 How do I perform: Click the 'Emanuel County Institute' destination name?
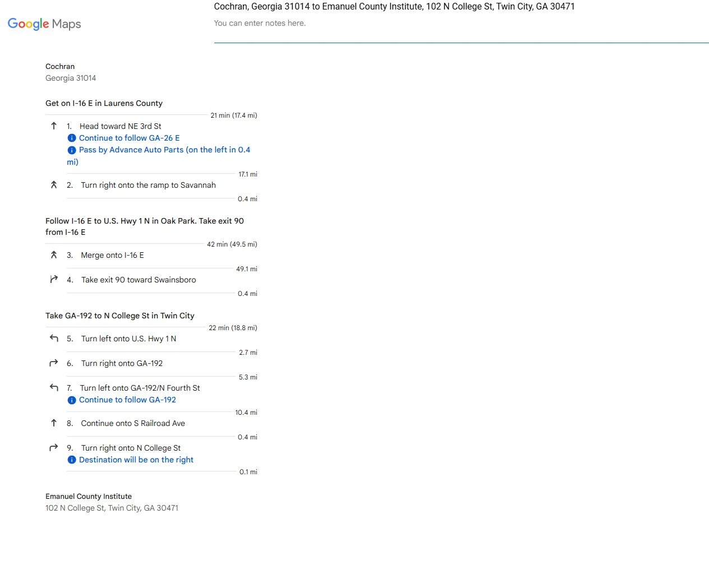pyautogui.click(x=89, y=496)
